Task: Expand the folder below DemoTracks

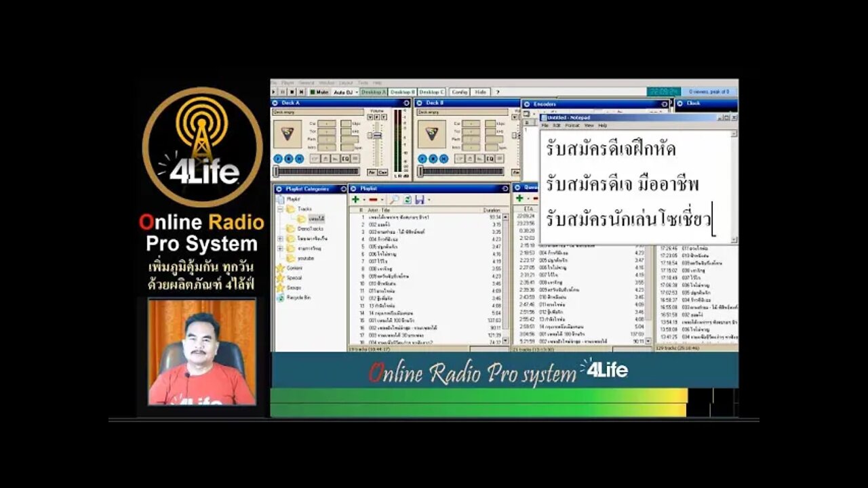Action: point(280,239)
